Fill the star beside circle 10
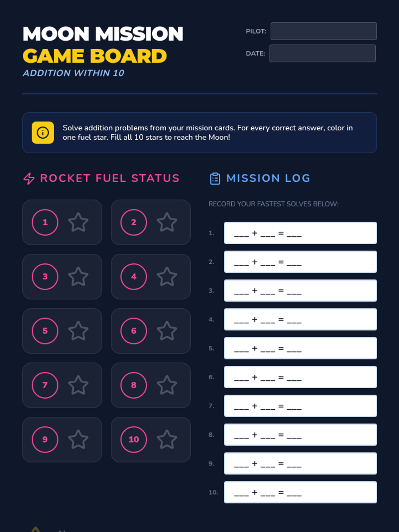 coord(167,439)
